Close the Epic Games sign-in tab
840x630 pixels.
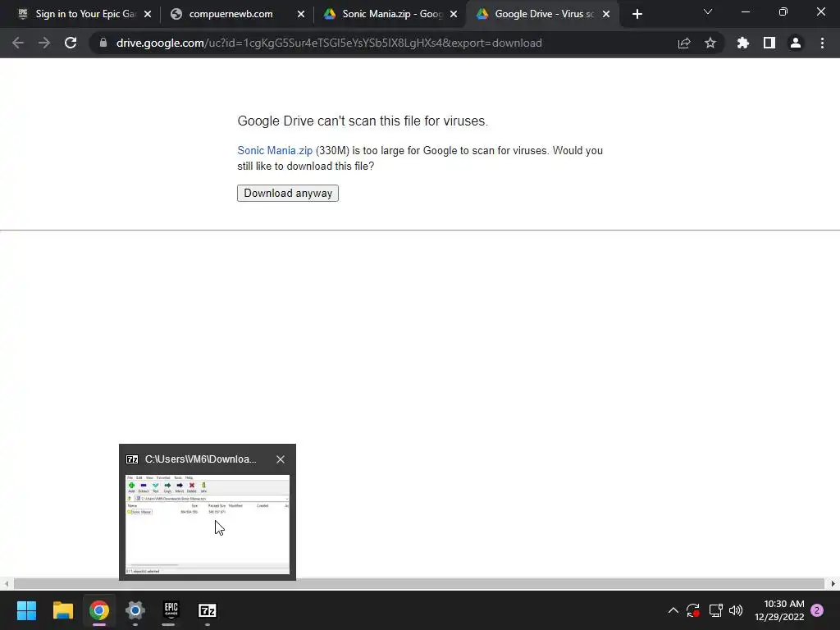click(x=148, y=15)
